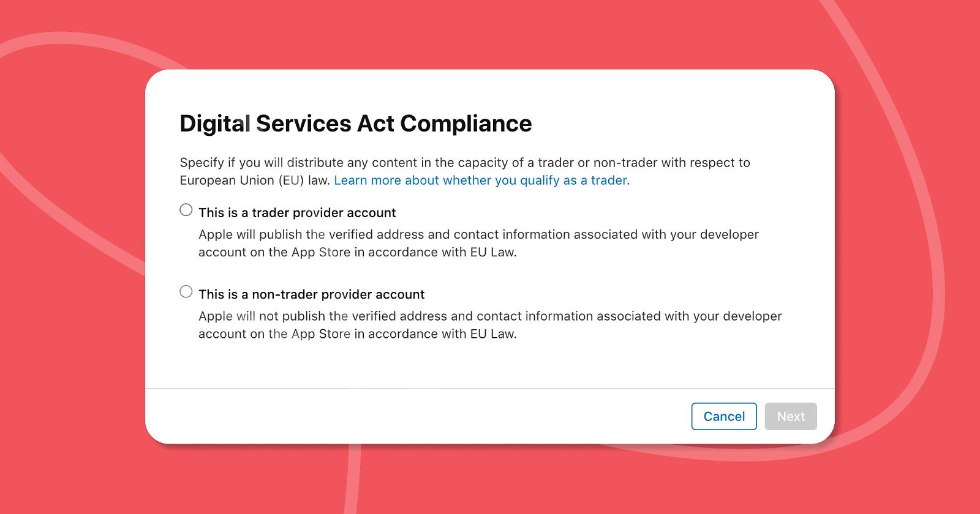Screen dimensions: 980x514
Task: Cancel the Digital Services Act dialog
Action: click(724, 416)
